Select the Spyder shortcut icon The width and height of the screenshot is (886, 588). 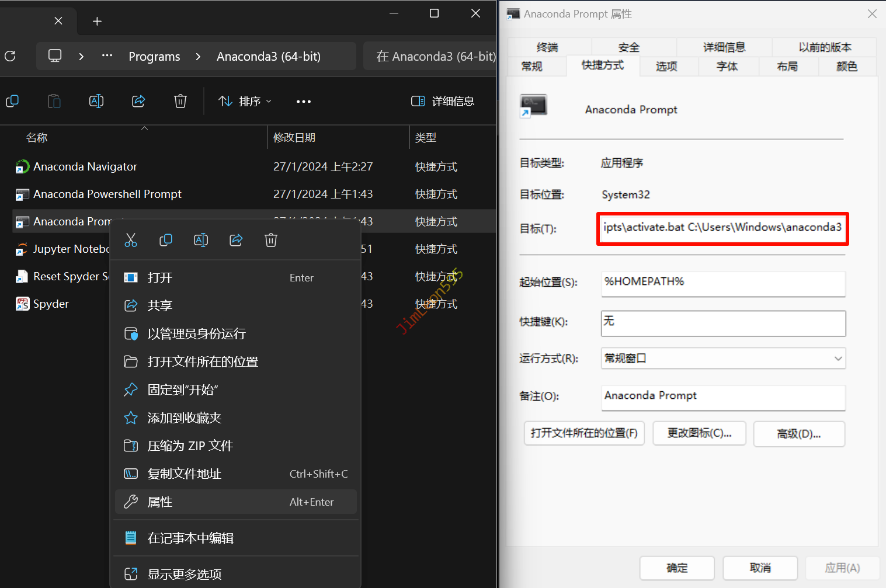click(22, 304)
